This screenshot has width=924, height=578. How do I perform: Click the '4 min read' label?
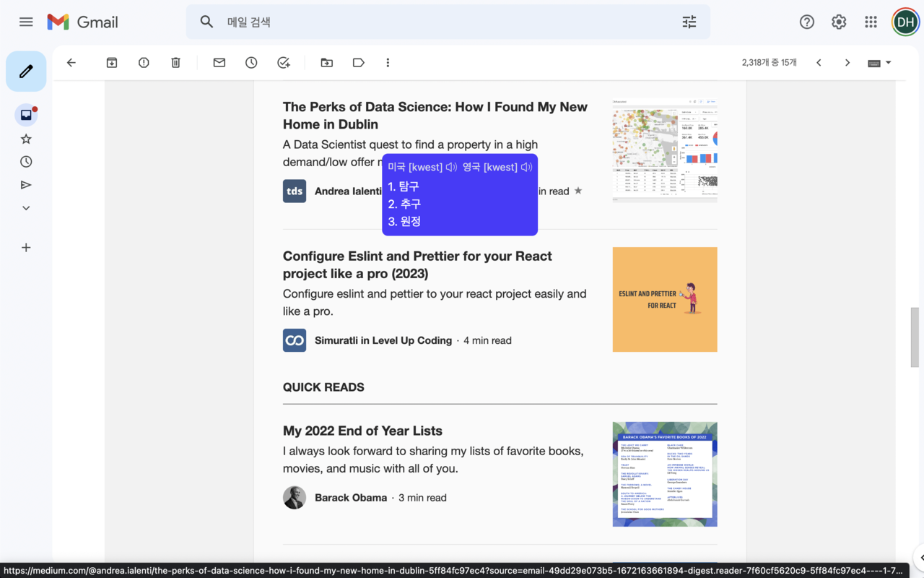(487, 340)
